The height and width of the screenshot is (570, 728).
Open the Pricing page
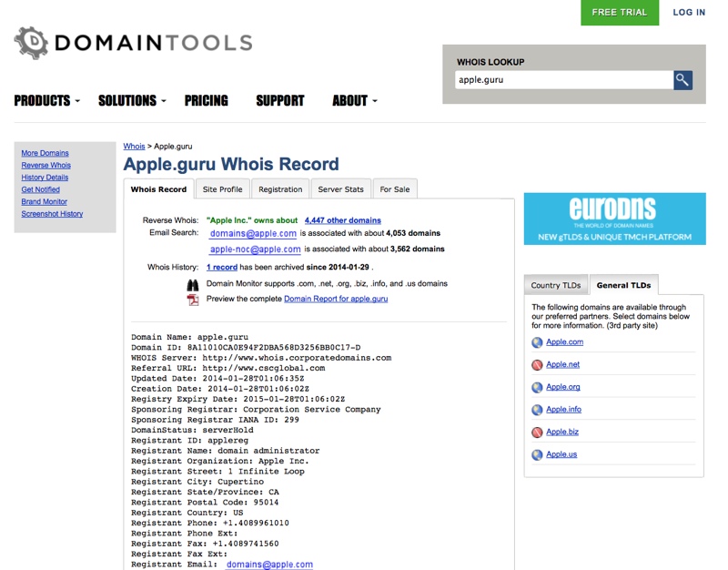point(207,100)
